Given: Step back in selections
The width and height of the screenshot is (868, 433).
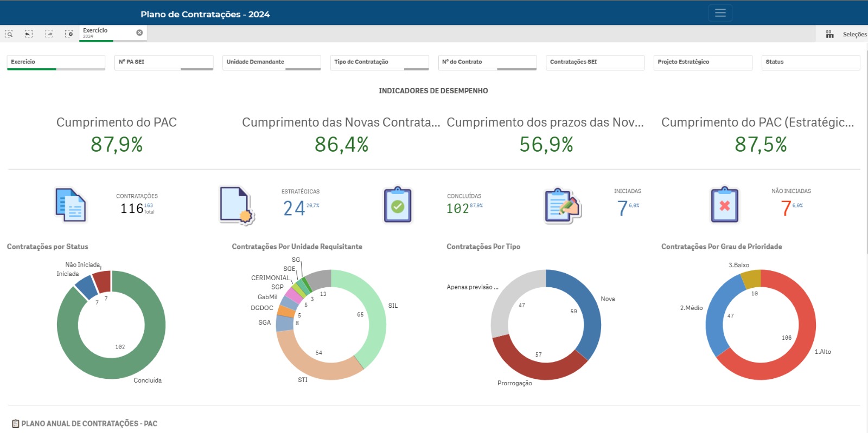Looking at the screenshot, I should (29, 34).
